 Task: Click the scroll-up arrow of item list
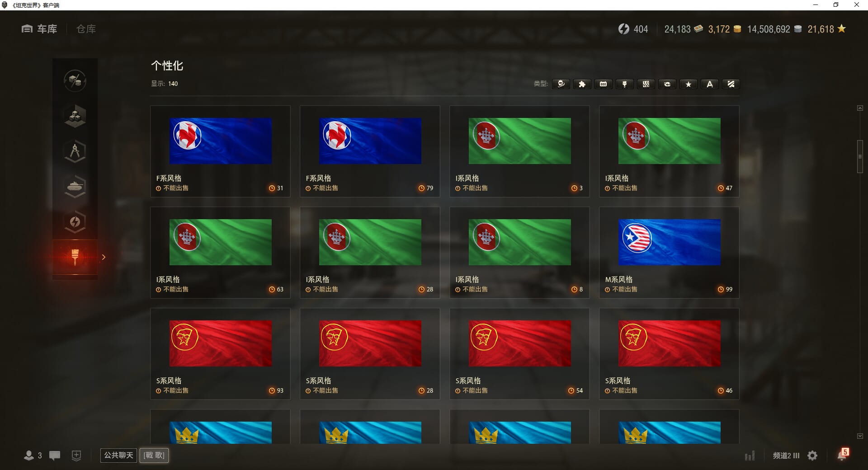[860, 108]
